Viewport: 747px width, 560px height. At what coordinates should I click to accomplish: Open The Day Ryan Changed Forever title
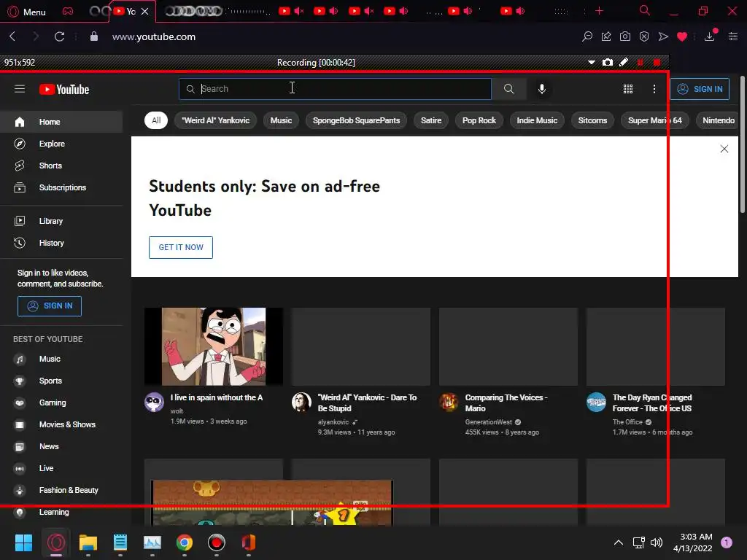pos(651,402)
